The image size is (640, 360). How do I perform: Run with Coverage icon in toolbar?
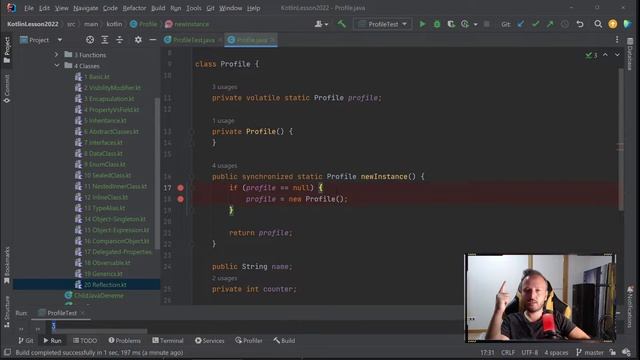[451, 24]
